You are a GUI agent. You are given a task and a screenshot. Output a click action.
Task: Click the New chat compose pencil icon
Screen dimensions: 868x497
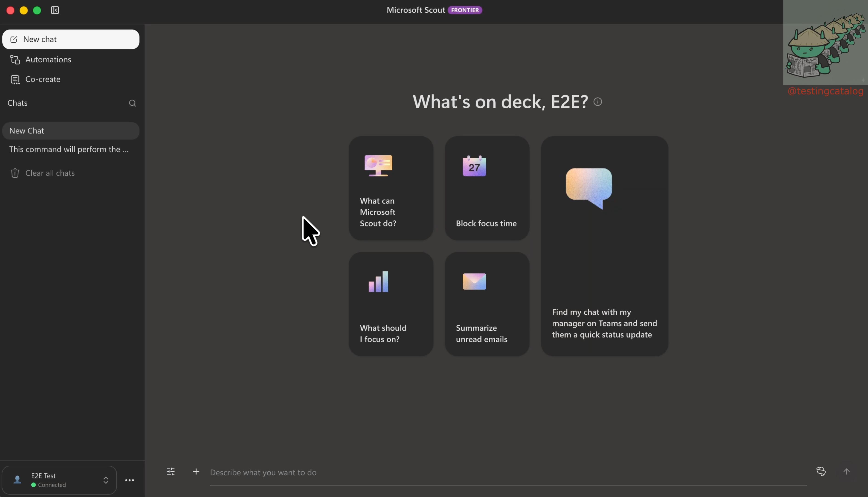[14, 40]
